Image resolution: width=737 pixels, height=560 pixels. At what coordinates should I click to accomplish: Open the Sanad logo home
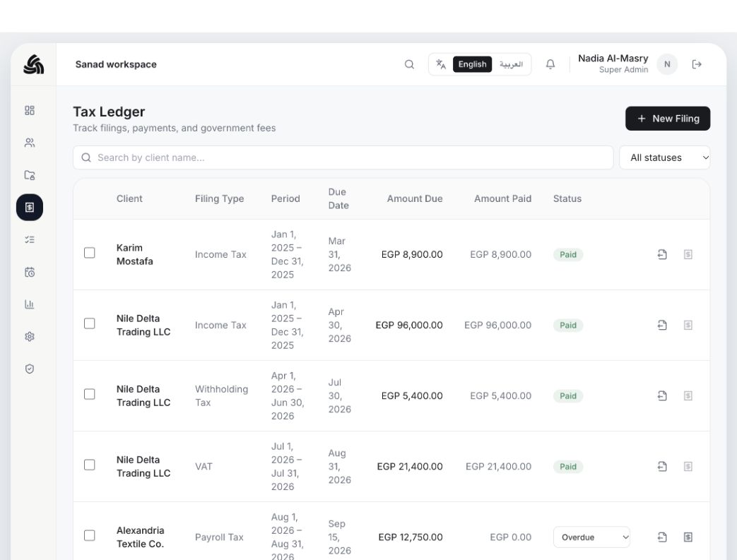point(33,64)
